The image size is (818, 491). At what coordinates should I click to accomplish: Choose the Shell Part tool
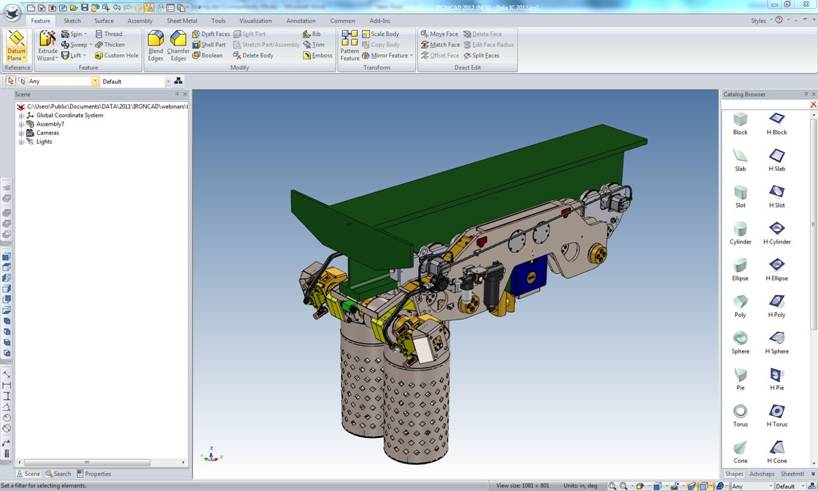pos(209,45)
